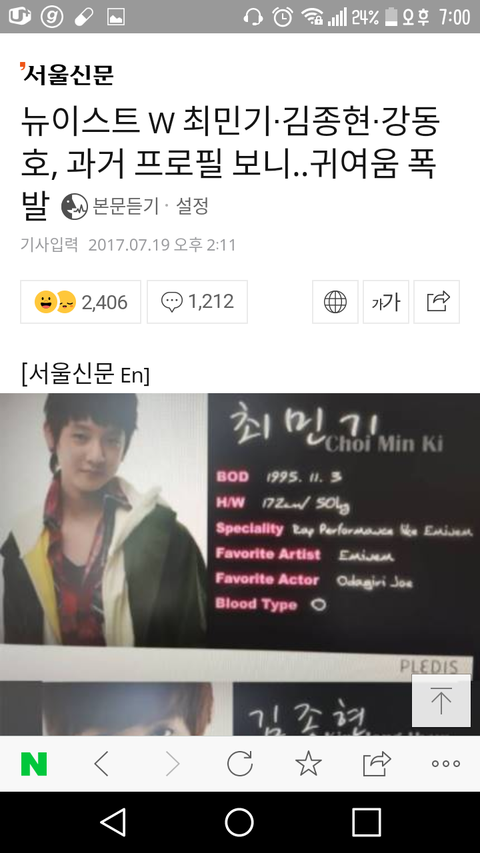Tap the 2,406 reactions emoji button
This screenshot has width=480, height=853.
[81, 302]
